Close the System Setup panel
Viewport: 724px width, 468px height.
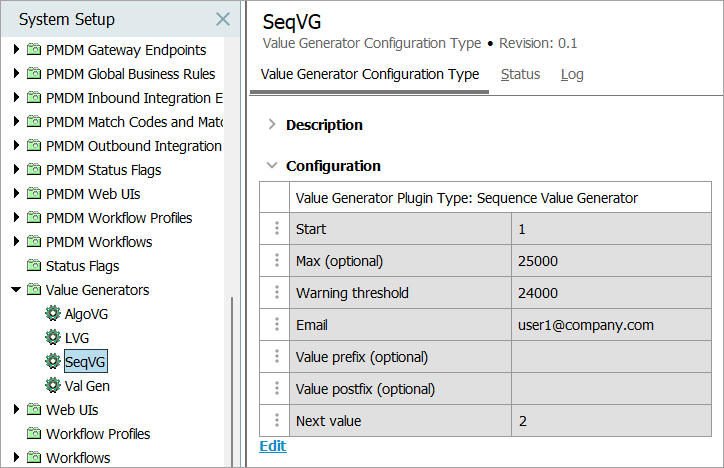click(x=223, y=20)
